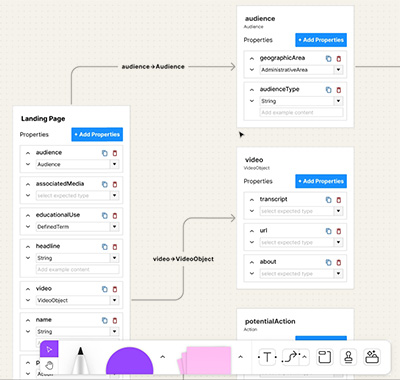Viewport: 400px width, 380px height.
Task: Click Add Properties on the audience card
Action: point(321,40)
